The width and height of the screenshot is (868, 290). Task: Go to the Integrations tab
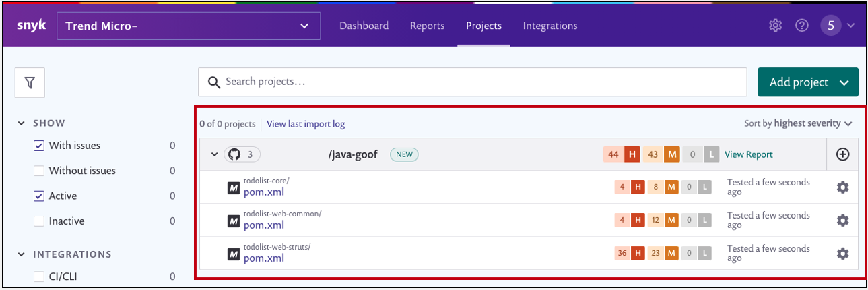[x=550, y=26]
